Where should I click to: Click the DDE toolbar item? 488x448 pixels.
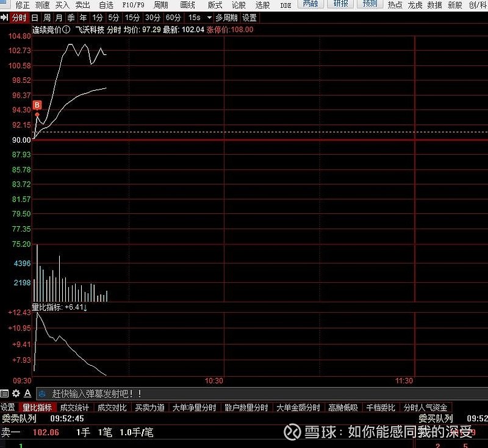285,5
